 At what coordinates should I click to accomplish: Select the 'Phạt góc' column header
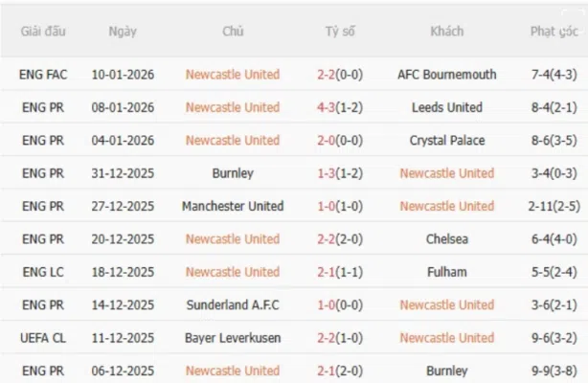[554, 32]
